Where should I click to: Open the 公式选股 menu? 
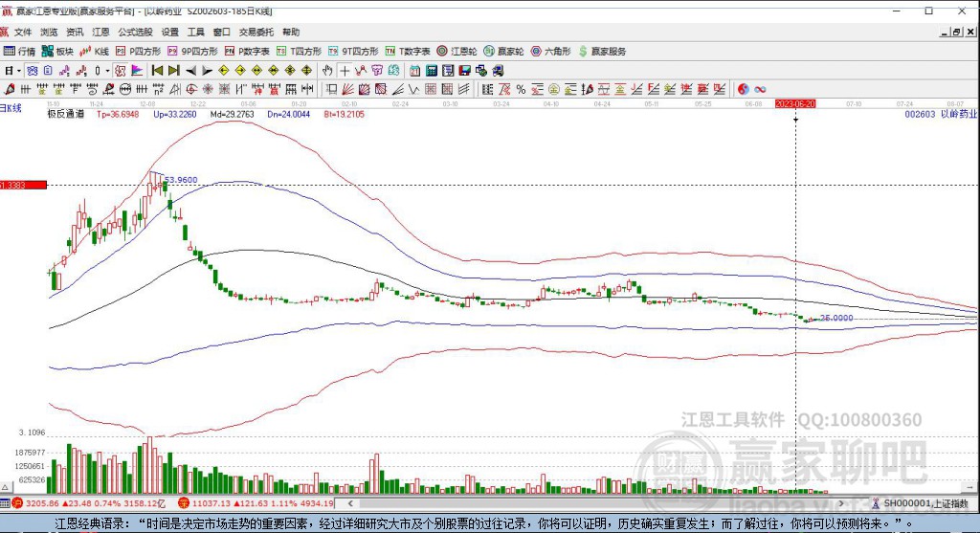[x=136, y=32]
